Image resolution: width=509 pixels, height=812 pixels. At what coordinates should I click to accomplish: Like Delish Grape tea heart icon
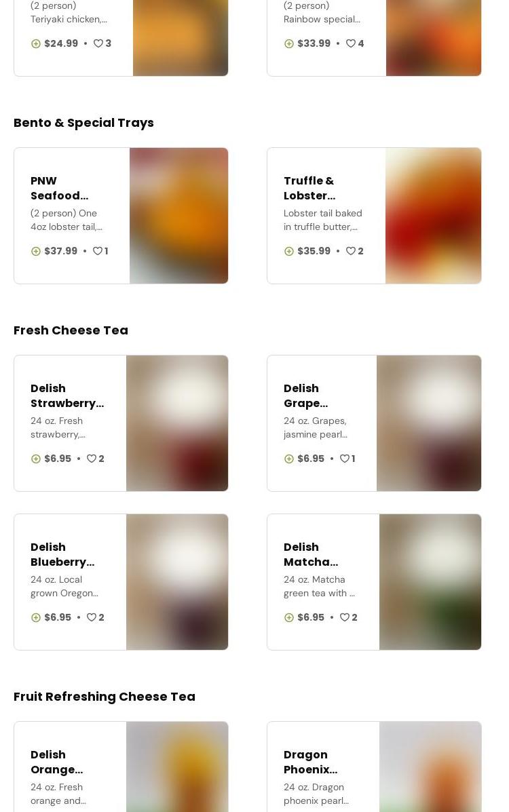pos(345,459)
